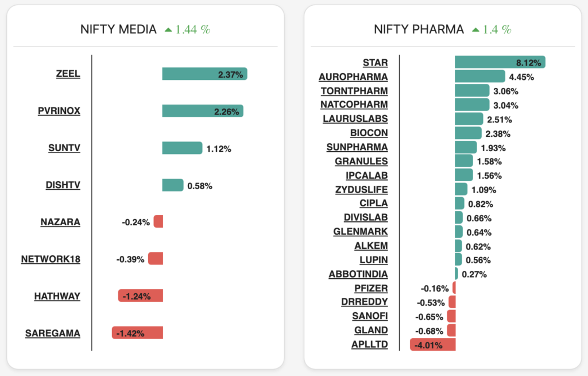588x376 pixels.
Task: Click the ABBOTINDIA ticker link
Action: tap(358, 274)
